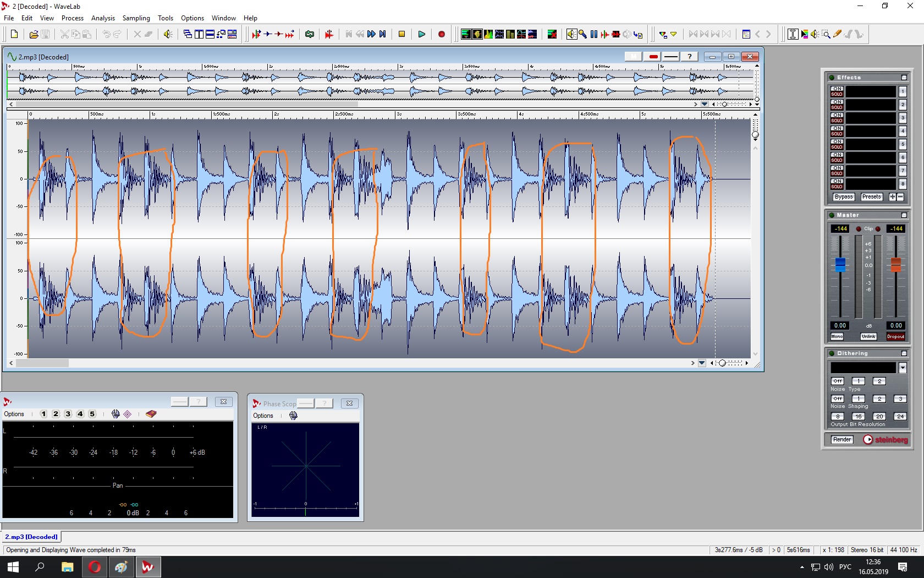Click the Play button in the transport toolbar

(x=421, y=34)
